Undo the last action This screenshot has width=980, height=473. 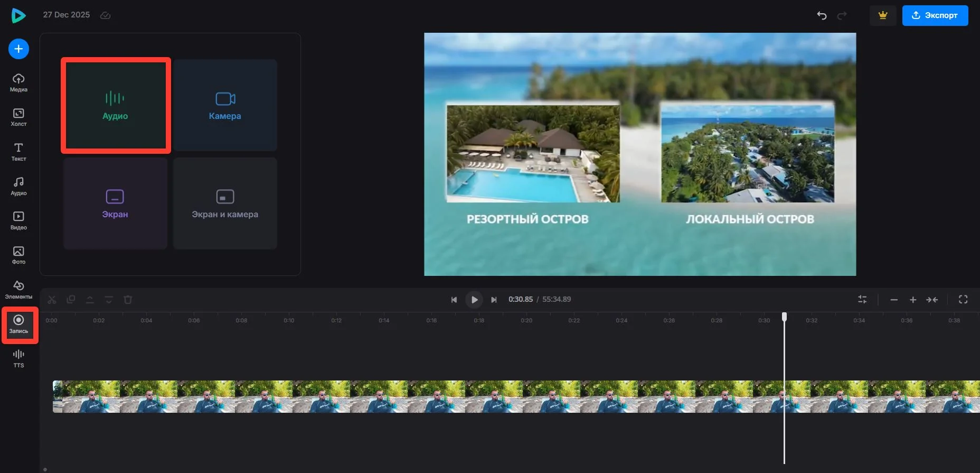click(x=822, y=15)
